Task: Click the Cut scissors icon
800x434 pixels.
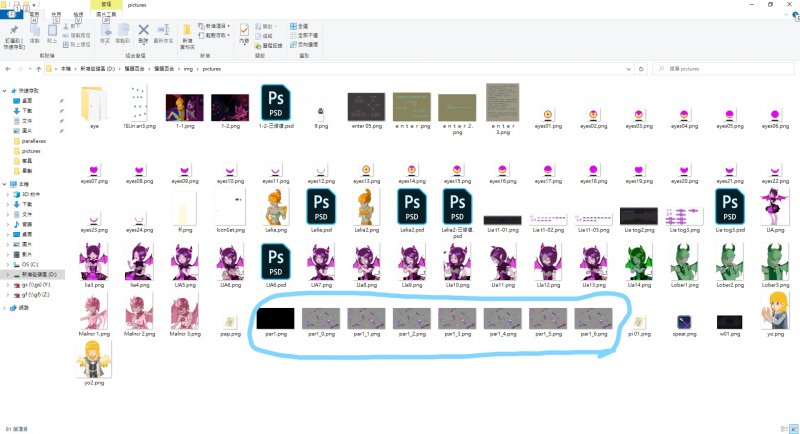Action: [x=66, y=26]
